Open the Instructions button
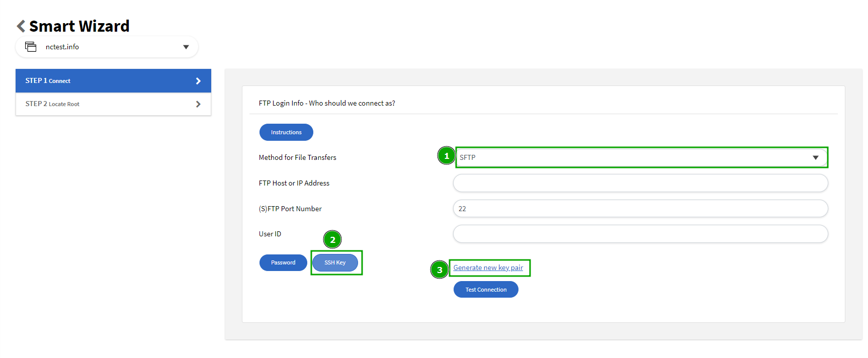Screen dimensions: 868x358 (x=286, y=132)
